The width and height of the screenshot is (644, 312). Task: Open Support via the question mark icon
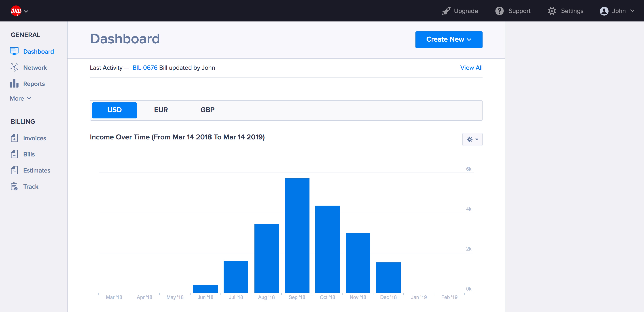coord(499,11)
